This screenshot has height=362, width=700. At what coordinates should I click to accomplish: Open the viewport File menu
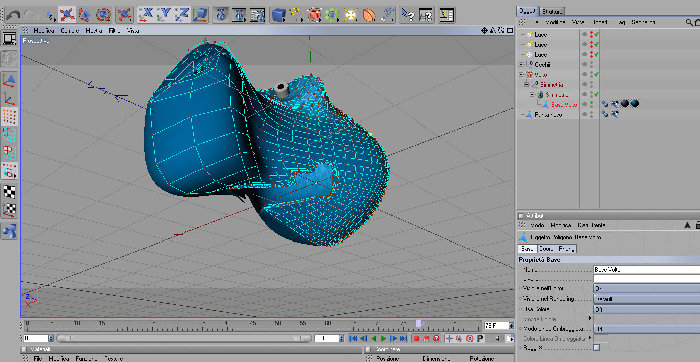(114, 30)
